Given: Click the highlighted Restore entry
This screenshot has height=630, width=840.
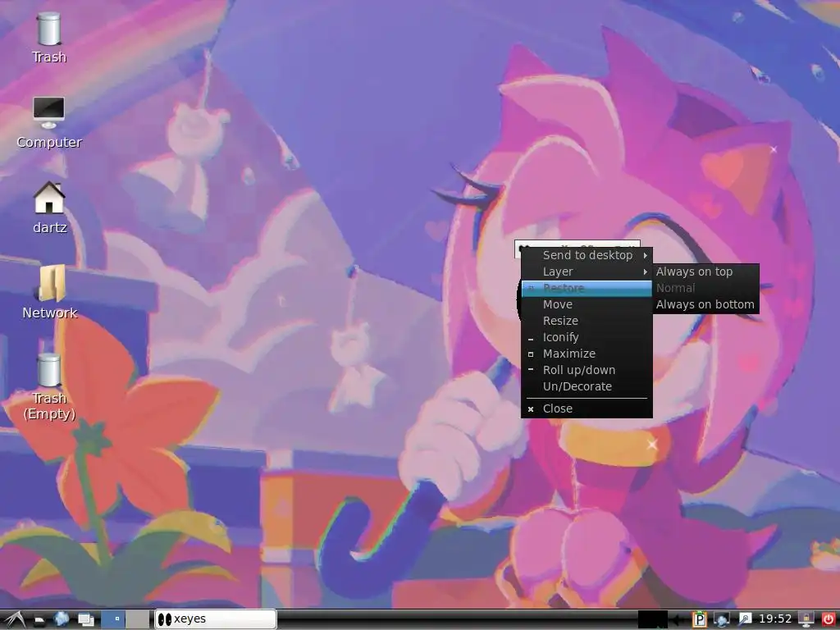Looking at the screenshot, I should tap(587, 288).
